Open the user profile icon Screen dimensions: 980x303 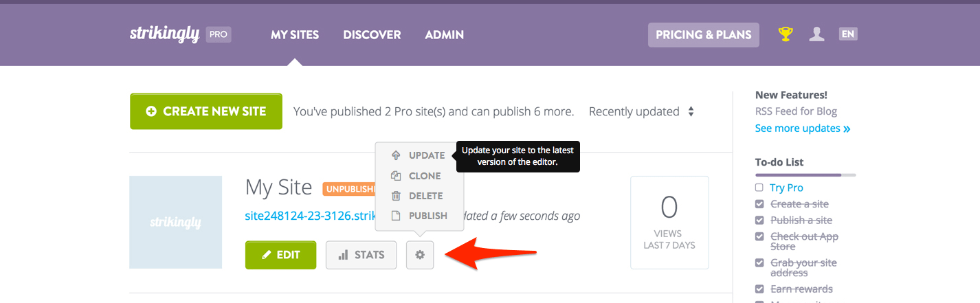pos(816,34)
